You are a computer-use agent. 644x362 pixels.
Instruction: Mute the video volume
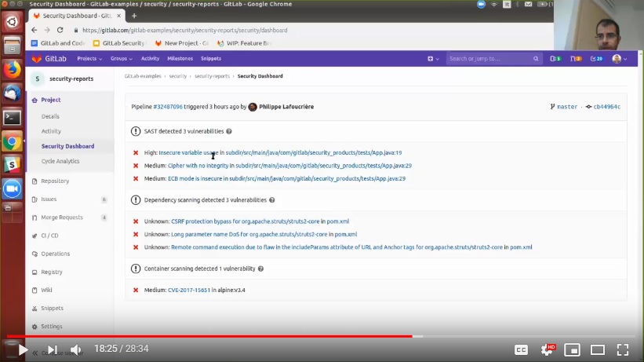[75, 350]
